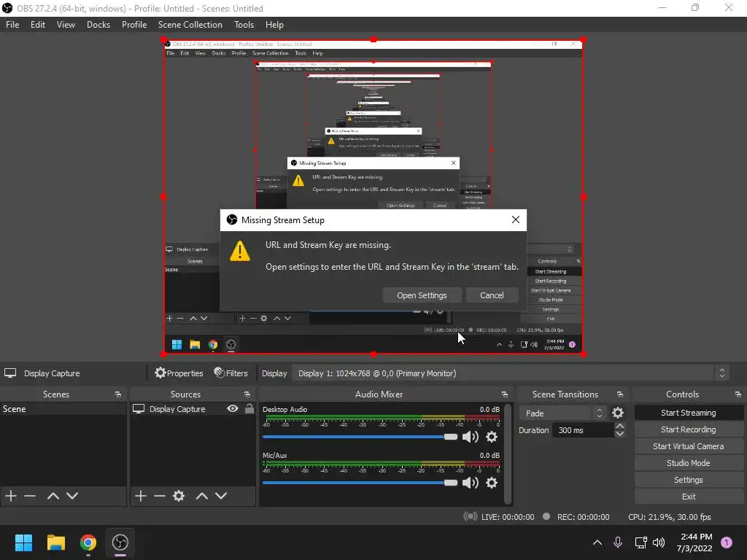The height and width of the screenshot is (560, 747).
Task: Open source Properties from the toolbar
Action: coord(179,373)
